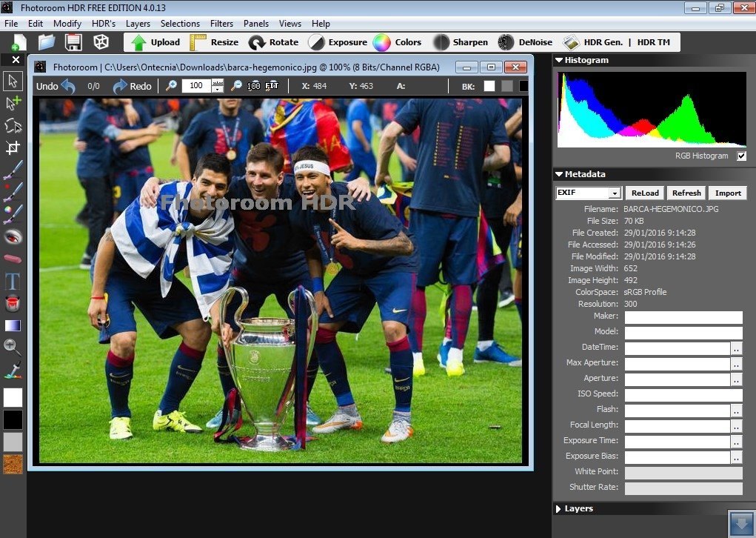This screenshot has height=538, width=756.
Task: Select the paint bucket fill tool
Action: tap(13, 303)
